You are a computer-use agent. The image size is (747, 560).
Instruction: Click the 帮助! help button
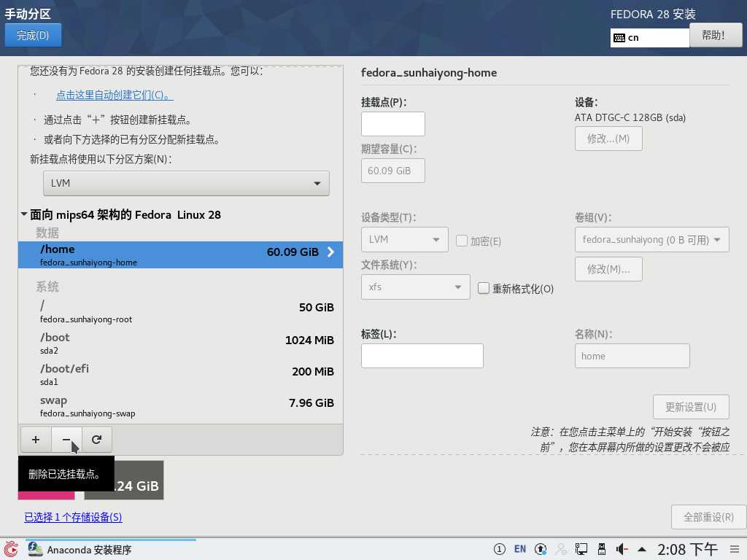(716, 35)
